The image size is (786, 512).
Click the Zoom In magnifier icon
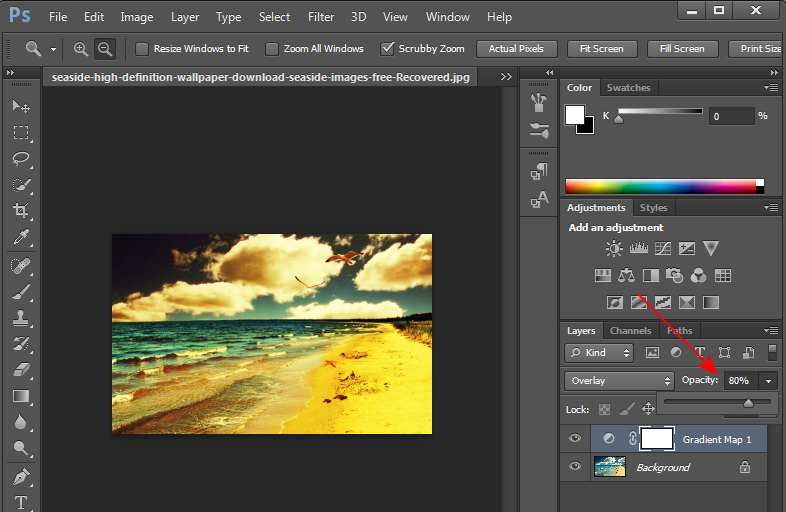click(x=81, y=48)
